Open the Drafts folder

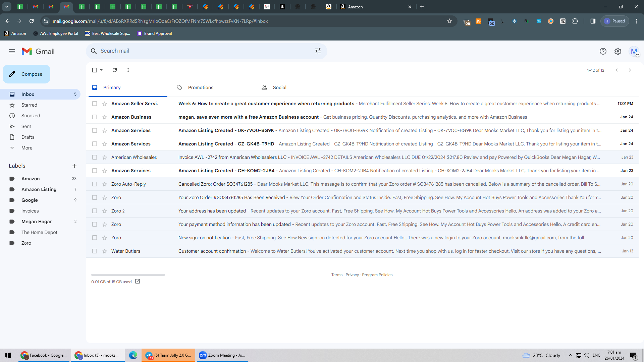click(40, 137)
